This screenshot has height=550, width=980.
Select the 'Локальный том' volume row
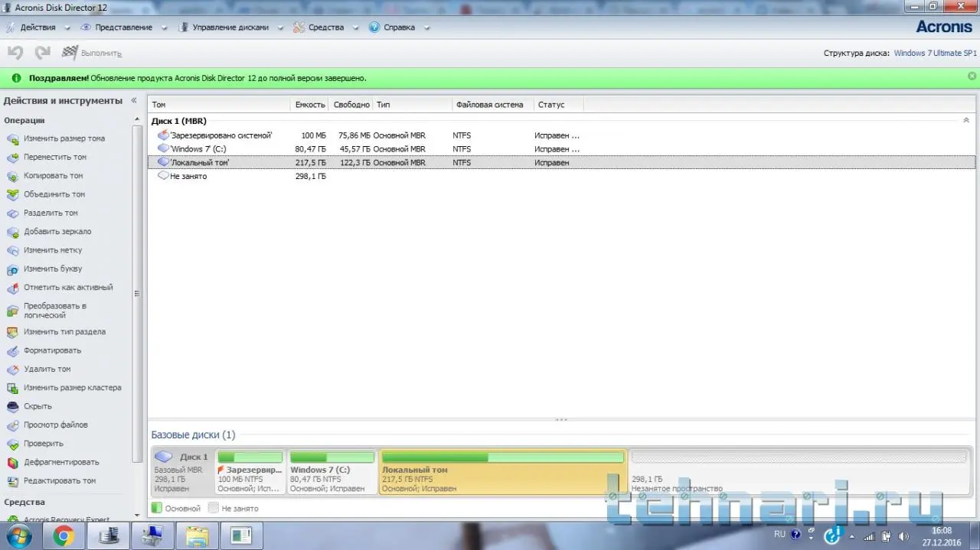click(561, 163)
